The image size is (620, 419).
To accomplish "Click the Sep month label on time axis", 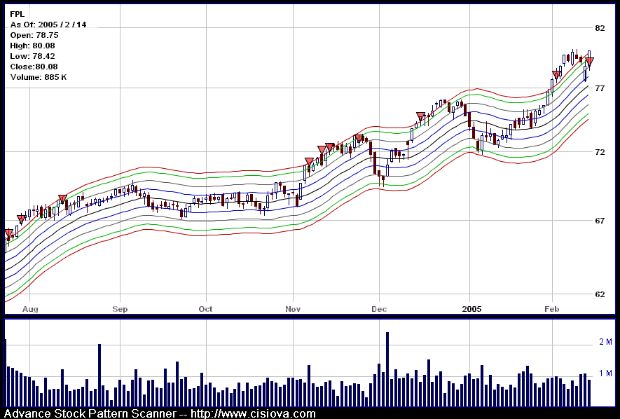I will 120,309.
